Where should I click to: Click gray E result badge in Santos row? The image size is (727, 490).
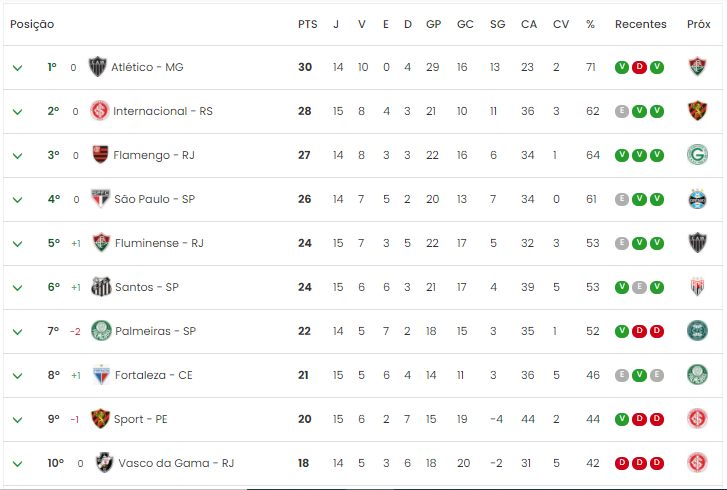639,287
